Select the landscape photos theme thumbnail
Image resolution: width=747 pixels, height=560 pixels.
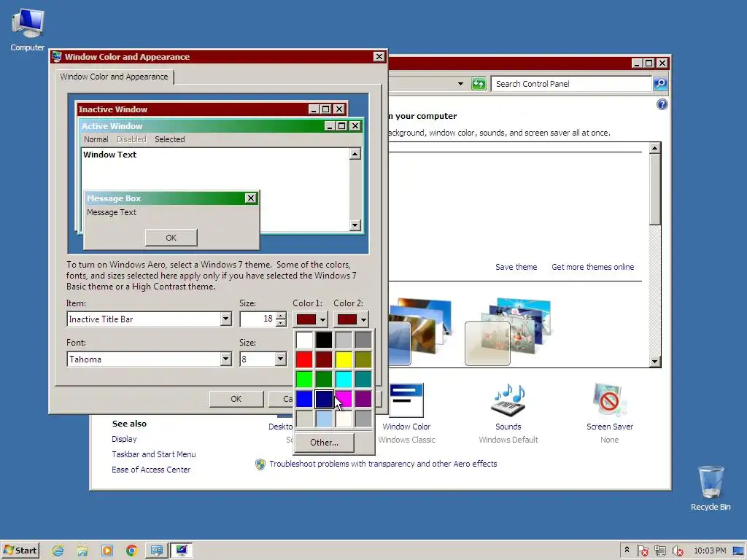point(419,332)
